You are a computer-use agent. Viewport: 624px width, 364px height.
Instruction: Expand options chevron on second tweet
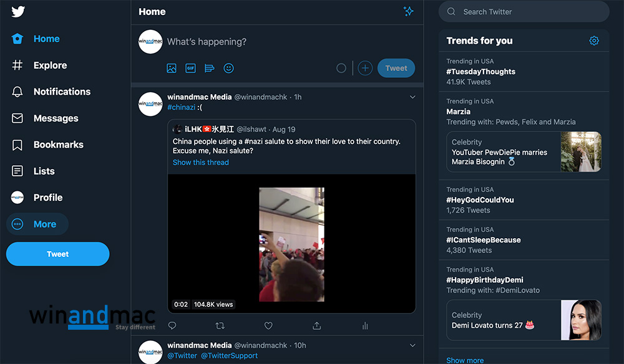tap(412, 345)
